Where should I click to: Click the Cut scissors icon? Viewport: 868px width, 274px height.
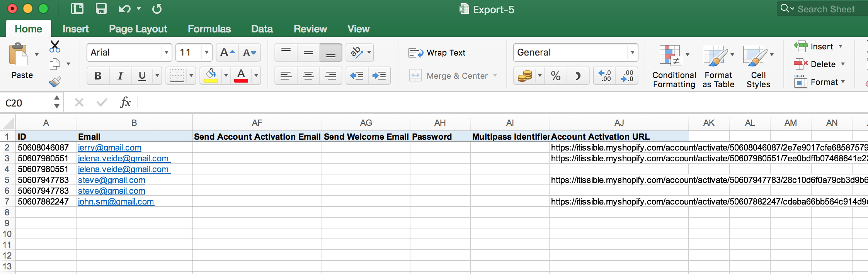click(x=55, y=47)
